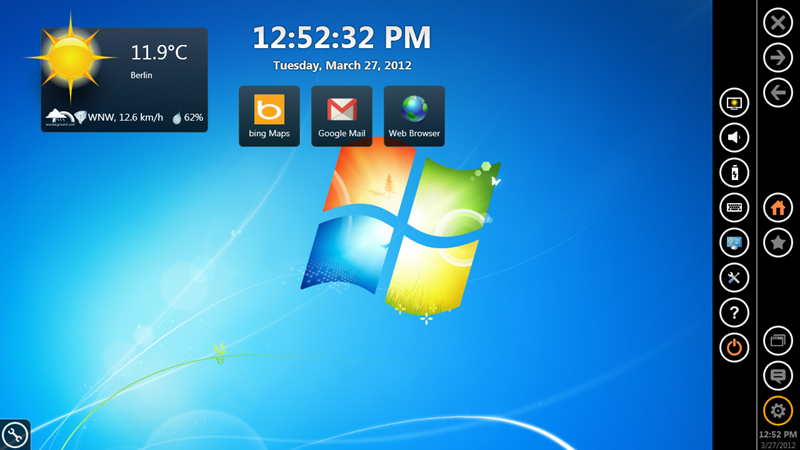Go forward with right arrow icon
Image resolution: width=800 pixels, height=450 pixels.
pyautogui.click(x=778, y=58)
